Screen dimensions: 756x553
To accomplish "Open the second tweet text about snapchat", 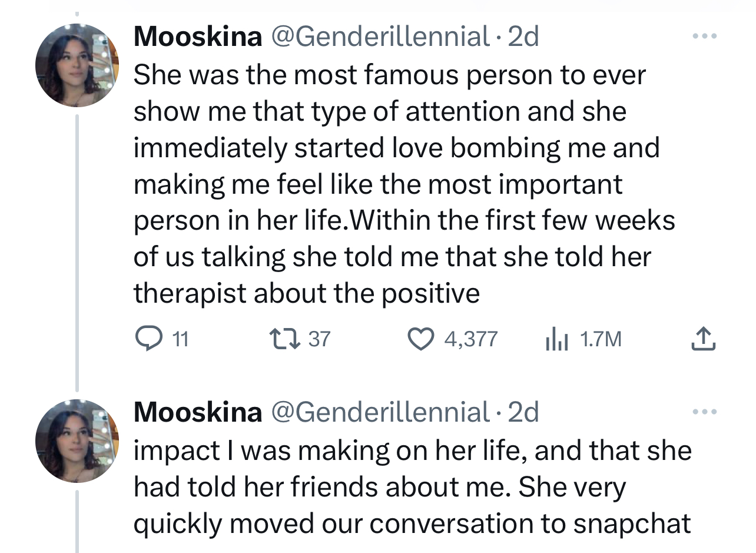I will pyautogui.click(x=412, y=488).
